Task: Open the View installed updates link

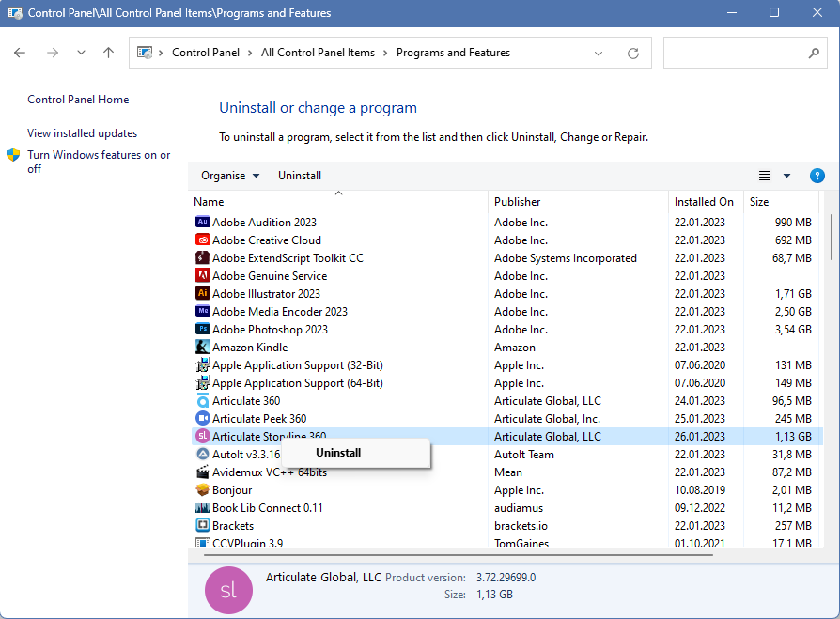Action: coord(82,133)
